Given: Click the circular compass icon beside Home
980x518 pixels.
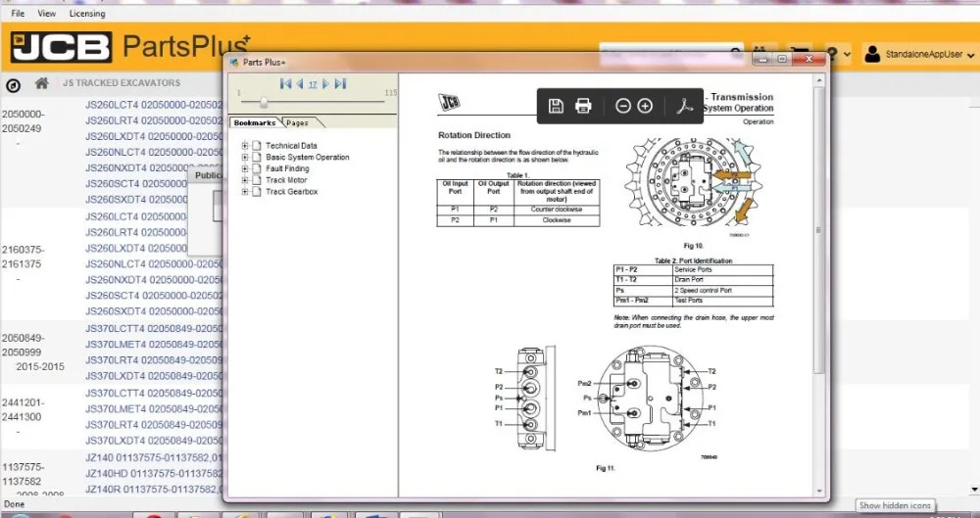Looking at the screenshot, I should coord(13,85).
